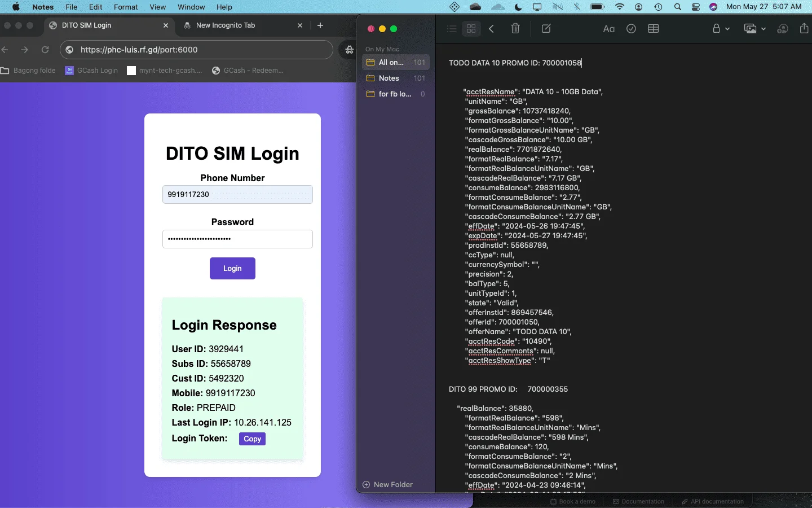
Task: Click the User ID: 3929441 line
Action: pos(208,349)
